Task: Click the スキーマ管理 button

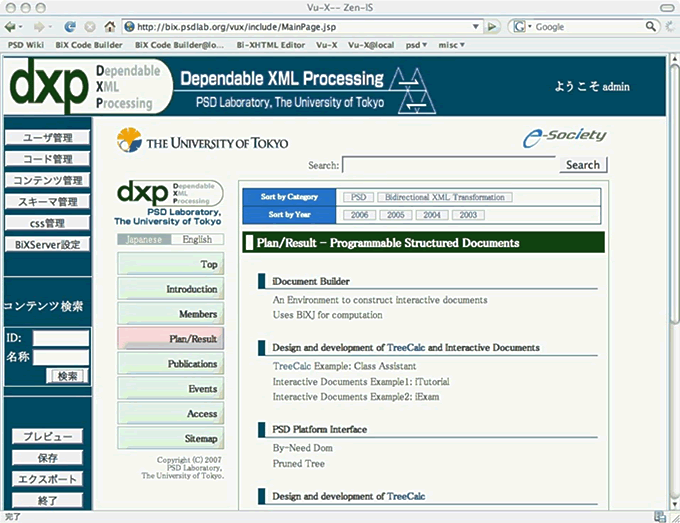Action: click(48, 201)
